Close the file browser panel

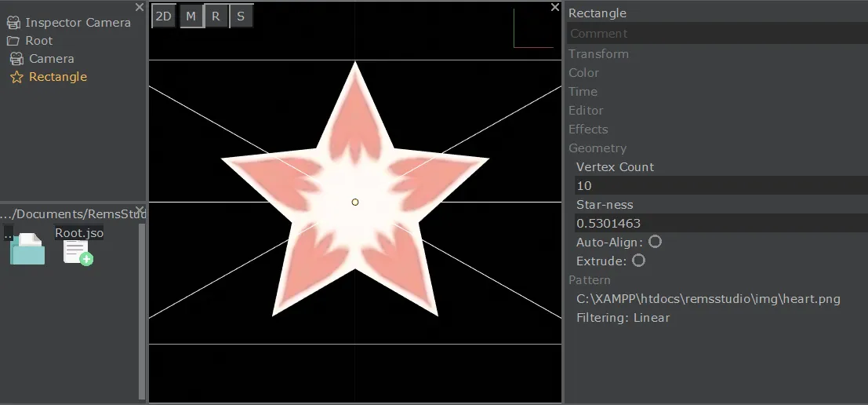click(x=140, y=210)
